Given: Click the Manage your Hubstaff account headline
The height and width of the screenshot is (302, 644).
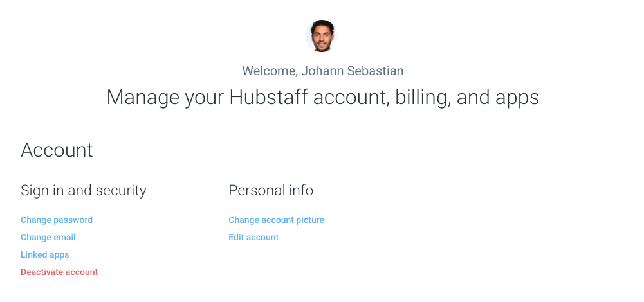Looking at the screenshot, I should coord(322,98).
